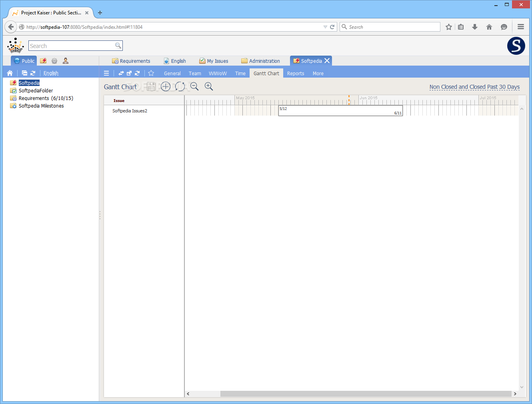Click the user person icon in sidebar tabs
This screenshot has width=532, height=404.
click(66, 61)
